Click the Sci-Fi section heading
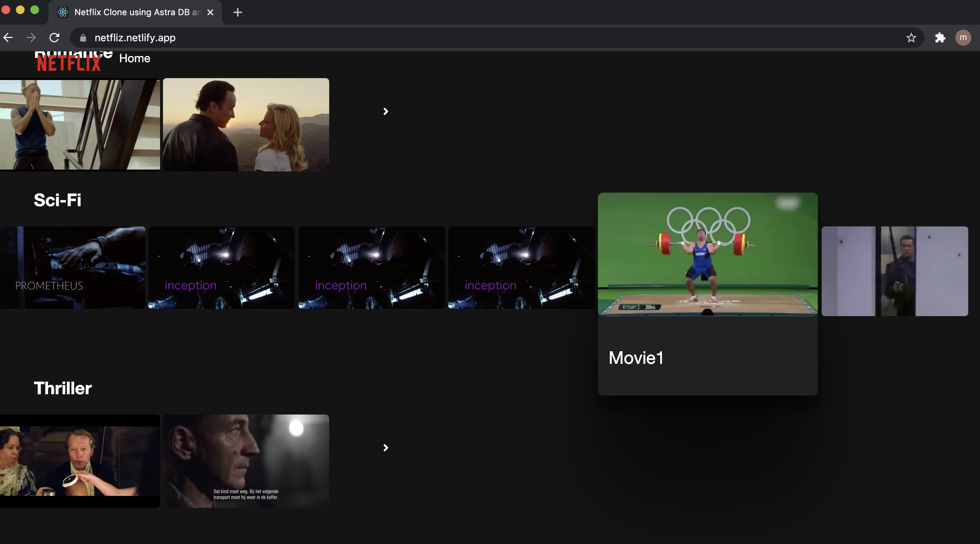The height and width of the screenshot is (544, 980). point(57,200)
